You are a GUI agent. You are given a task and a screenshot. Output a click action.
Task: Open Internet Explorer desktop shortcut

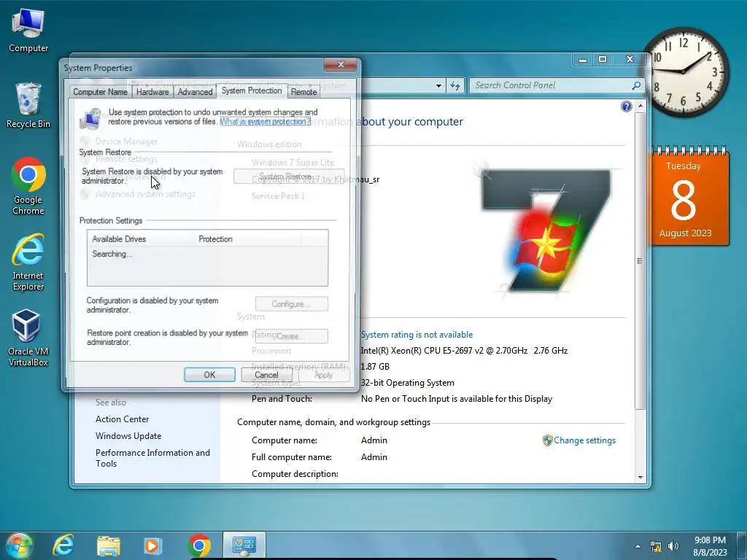pos(28,262)
